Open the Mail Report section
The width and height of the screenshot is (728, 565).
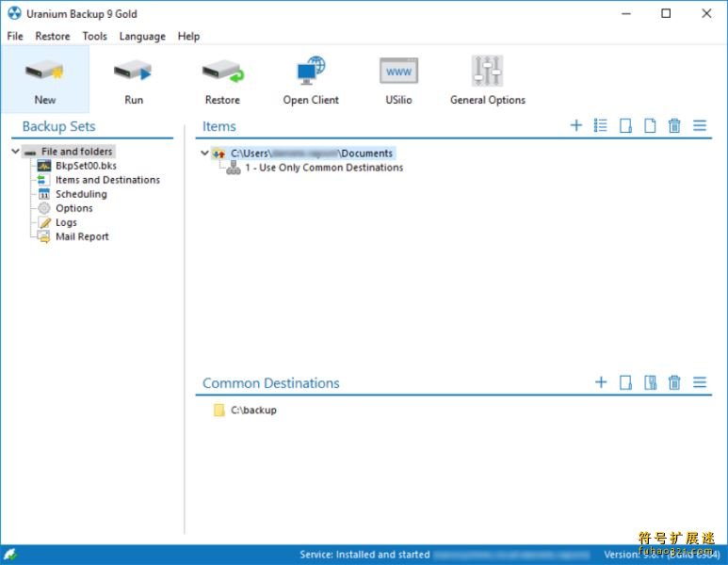point(82,236)
